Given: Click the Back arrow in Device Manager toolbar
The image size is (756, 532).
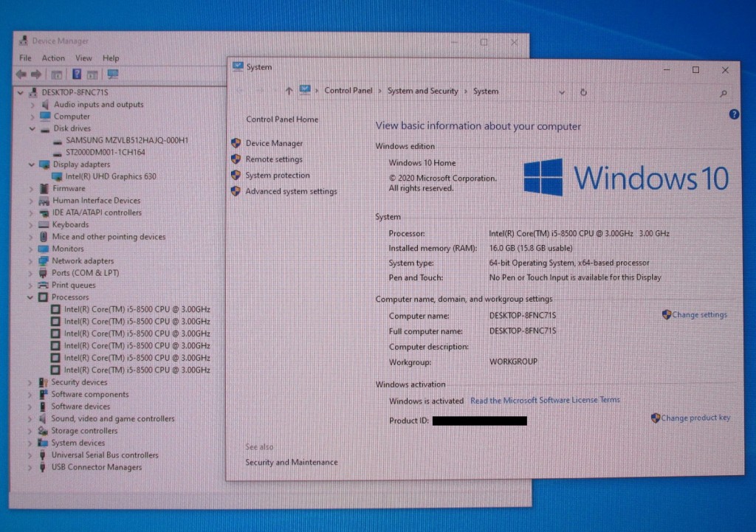Looking at the screenshot, I should 21,75.
